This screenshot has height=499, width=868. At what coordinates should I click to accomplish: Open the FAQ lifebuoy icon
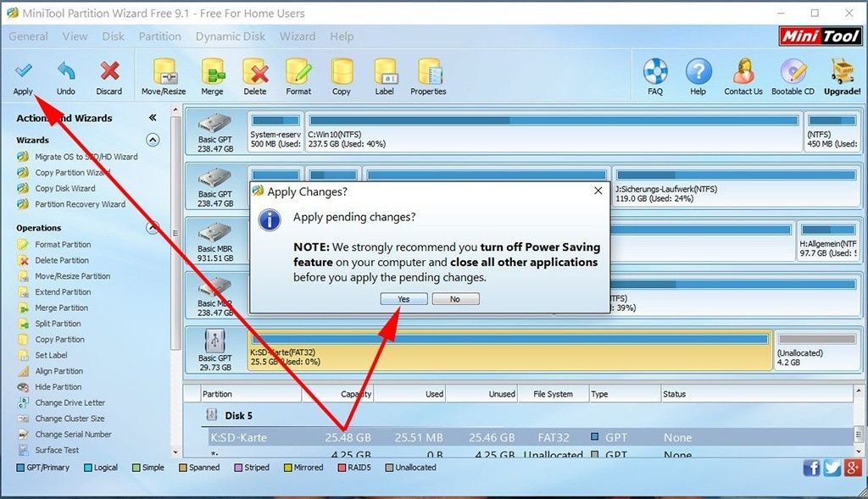point(655,71)
